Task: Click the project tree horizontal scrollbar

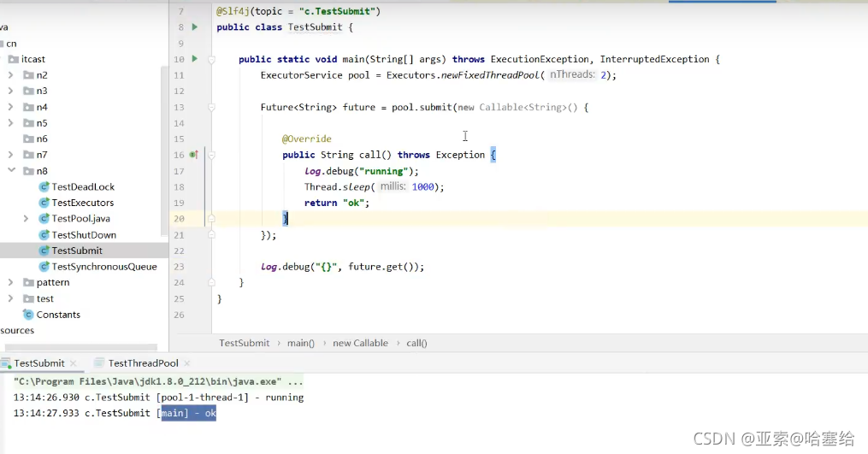Action: (80, 347)
